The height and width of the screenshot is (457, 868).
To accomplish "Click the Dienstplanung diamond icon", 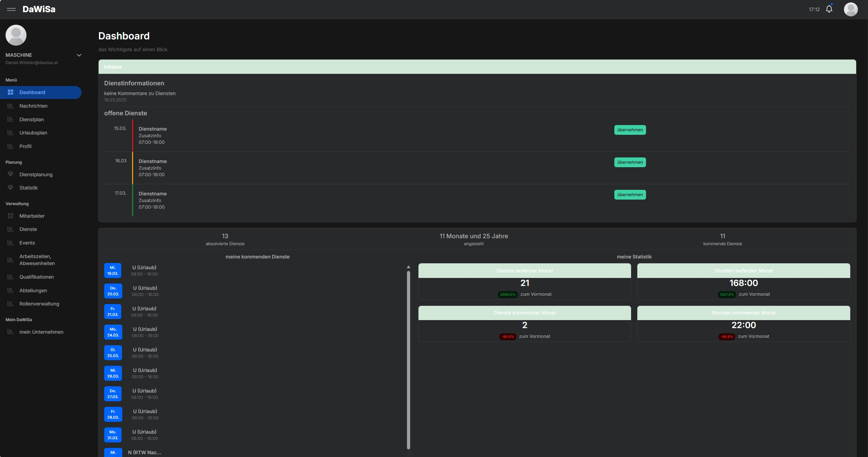I will tap(10, 174).
